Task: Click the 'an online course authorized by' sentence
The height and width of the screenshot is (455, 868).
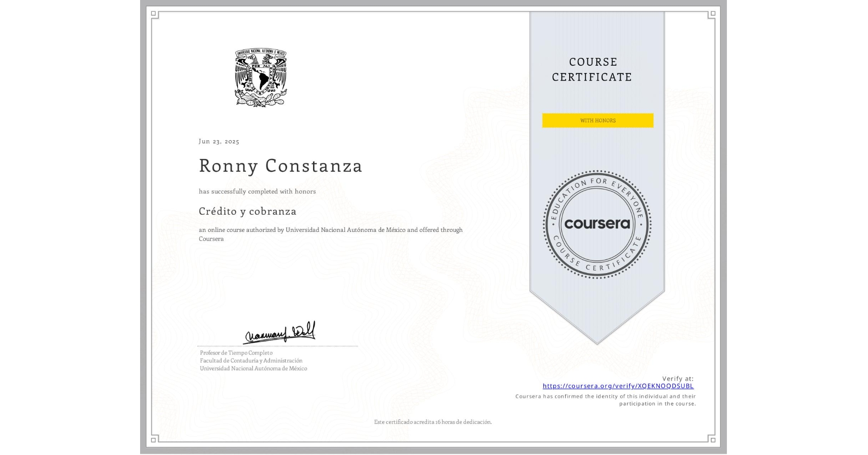Action: click(331, 234)
